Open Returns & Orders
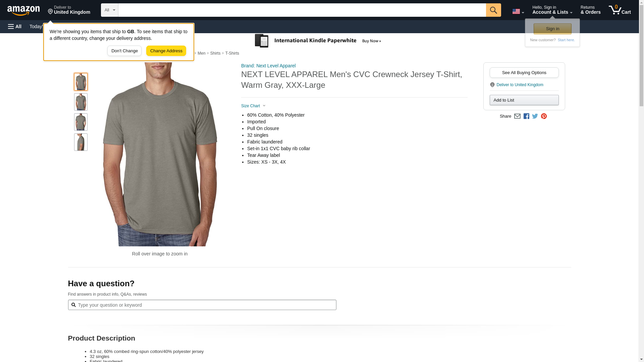Viewport: 644px width, 362px height. 590,10
